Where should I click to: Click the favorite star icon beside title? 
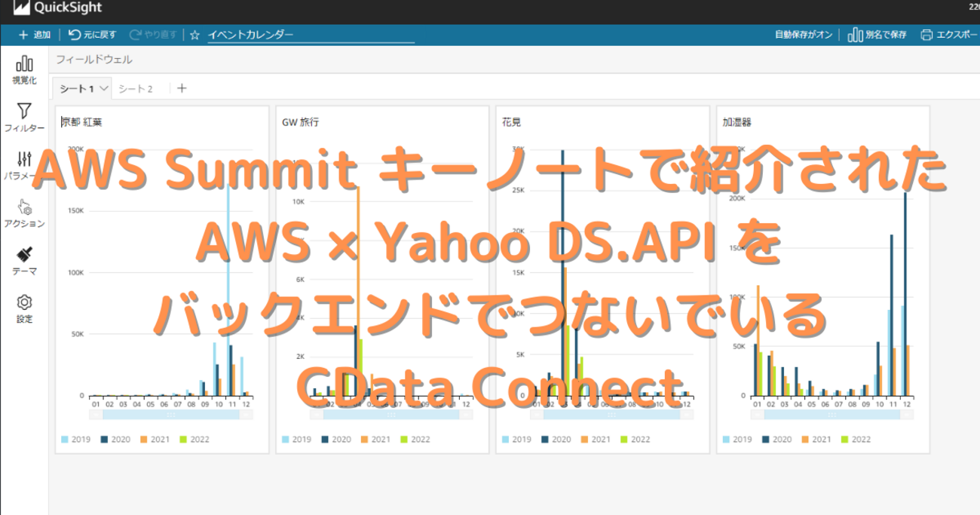click(194, 35)
